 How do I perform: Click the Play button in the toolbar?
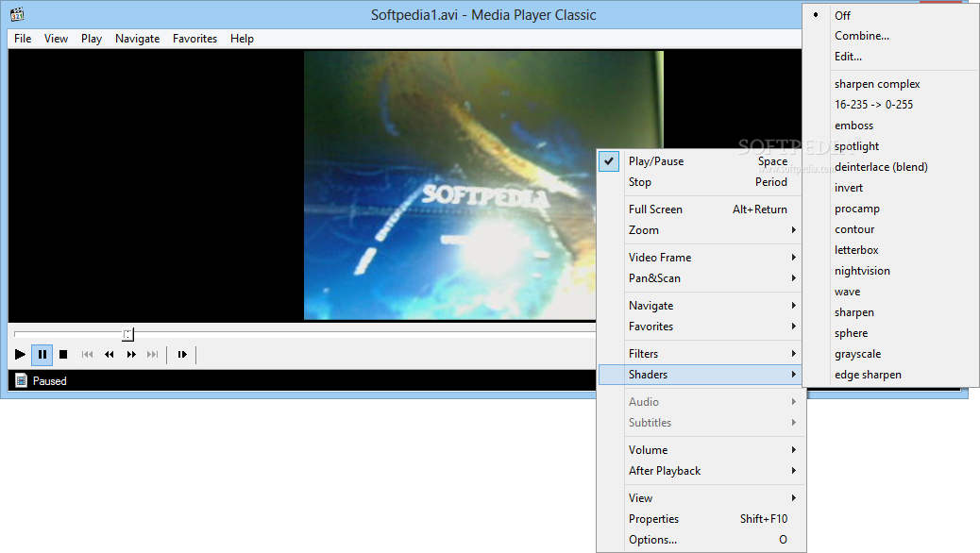tap(20, 354)
